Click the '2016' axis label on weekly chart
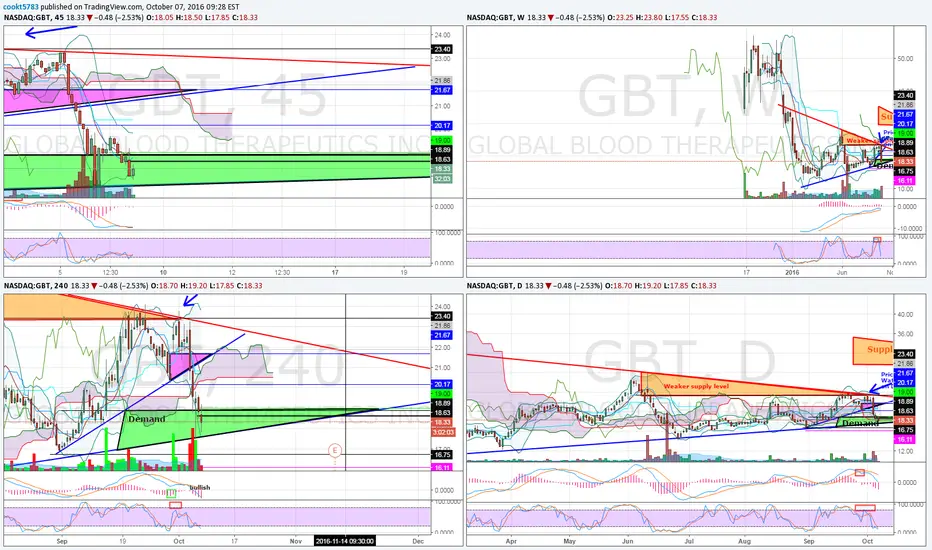Viewport: 932px width, 550px height. [x=792, y=272]
